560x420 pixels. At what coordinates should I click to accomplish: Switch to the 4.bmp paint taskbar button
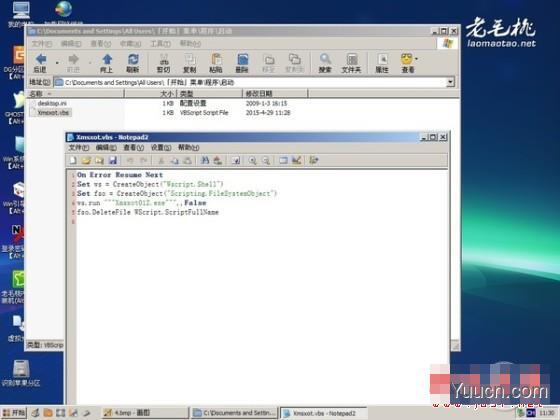click(x=144, y=413)
